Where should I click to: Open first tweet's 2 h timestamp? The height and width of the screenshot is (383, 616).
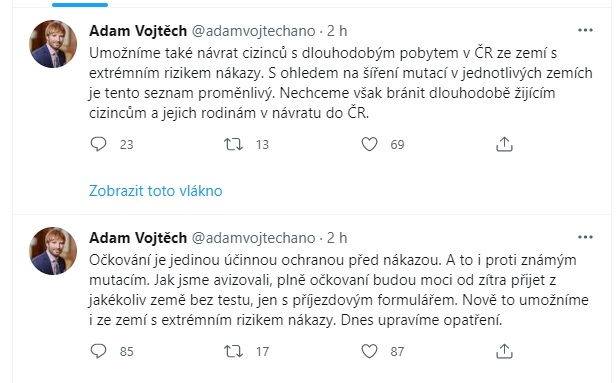coord(337,31)
